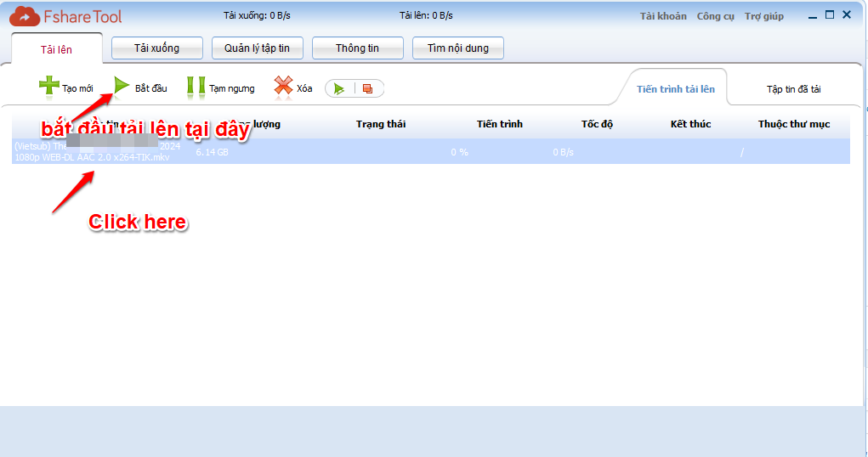This screenshot has height=457, width=868.
Task: Show the Tiến trình tải lên panel
Action: click(675, 89)
